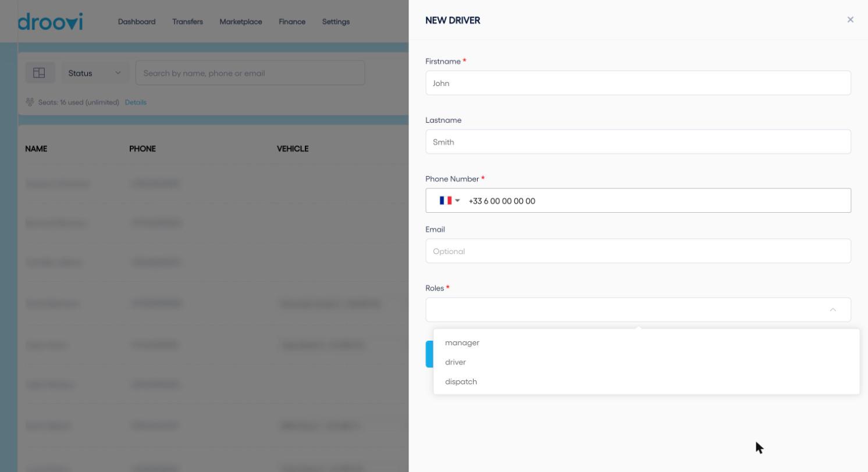Image resolution: width=868 pixels, height=472 pixels.
Task: Close the New Driver panel
Action: 851,20
